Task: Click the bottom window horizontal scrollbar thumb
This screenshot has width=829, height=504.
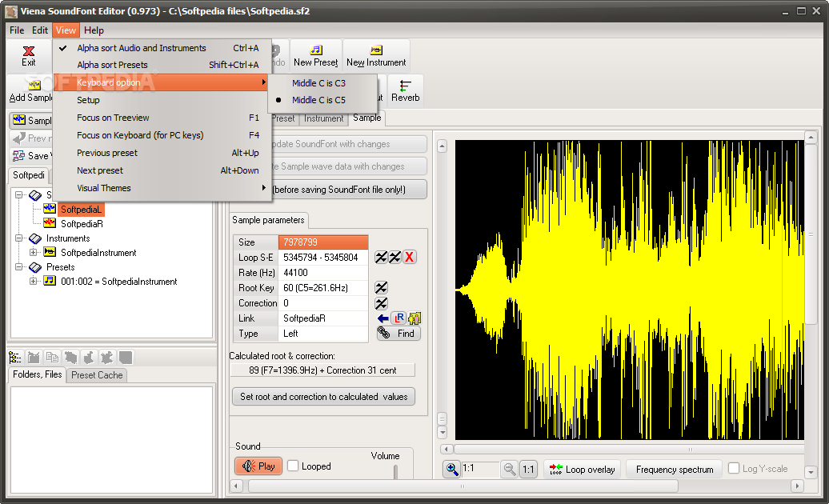Action: coord(462,486)
